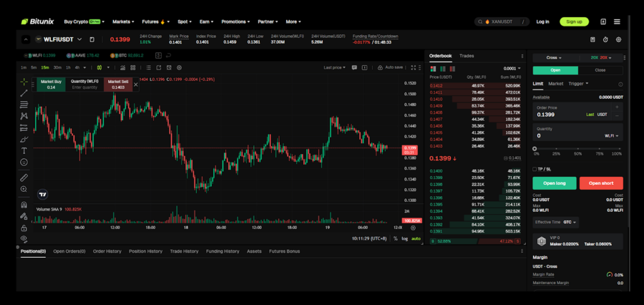Set quantity slider to 50% mark
644x305 pixels.
(578, 149)
